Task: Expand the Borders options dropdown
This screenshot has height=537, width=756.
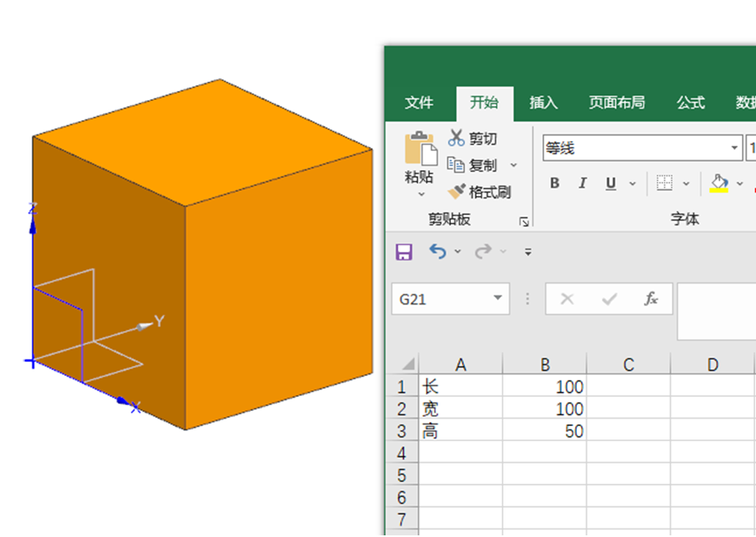Action: (686, 183)
